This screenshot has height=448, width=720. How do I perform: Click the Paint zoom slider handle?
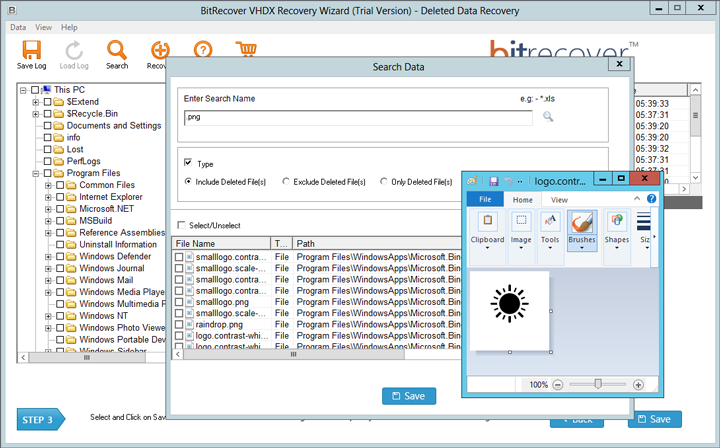point(597,384)
